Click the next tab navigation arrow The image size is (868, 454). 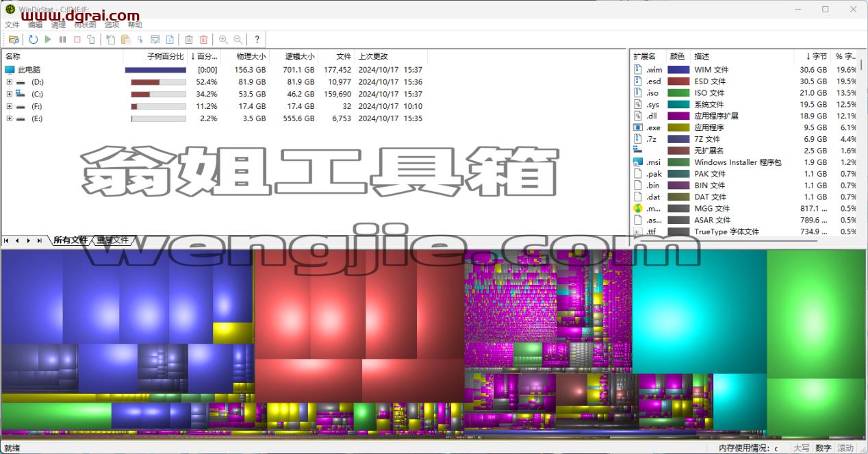29,240
